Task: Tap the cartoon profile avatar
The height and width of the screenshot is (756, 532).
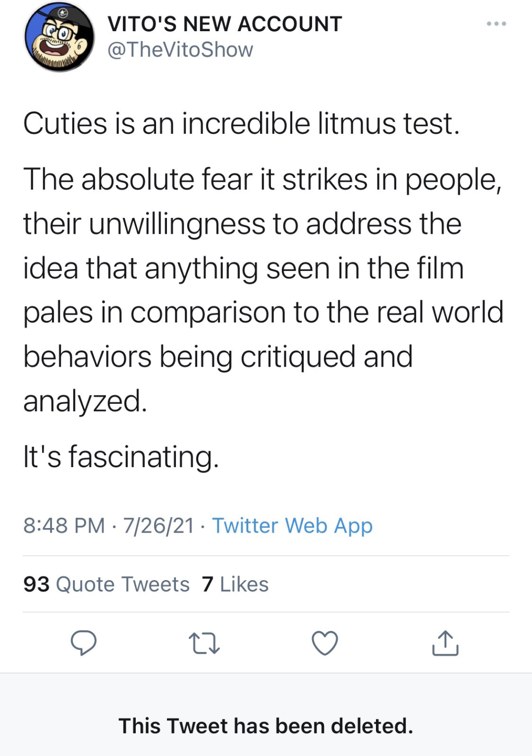Action: pos(59,38)
